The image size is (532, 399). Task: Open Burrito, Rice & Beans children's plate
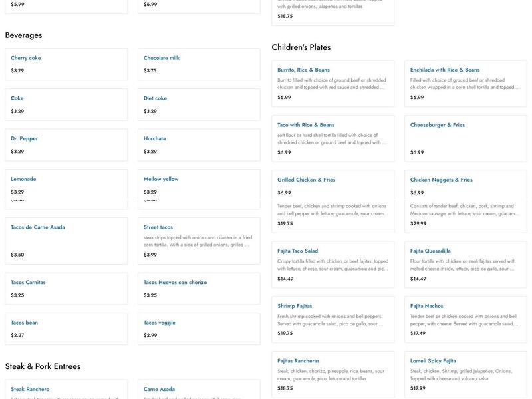332,83
